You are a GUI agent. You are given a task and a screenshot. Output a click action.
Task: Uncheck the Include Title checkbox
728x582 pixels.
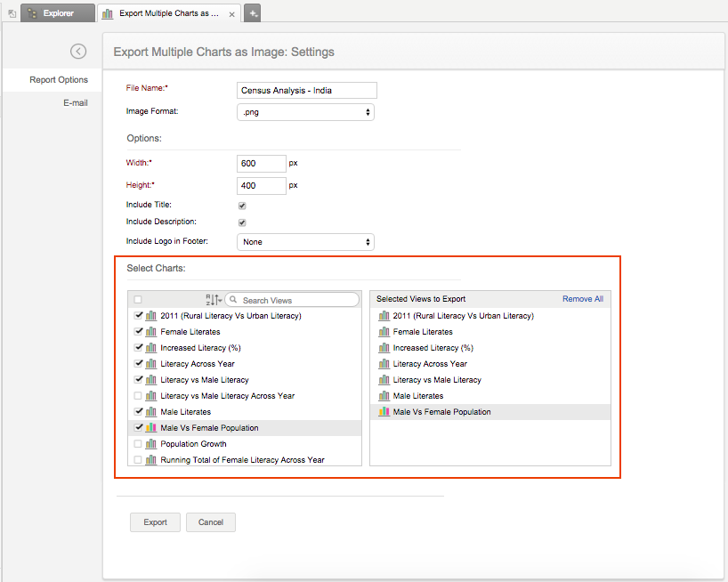pos(242,206)
